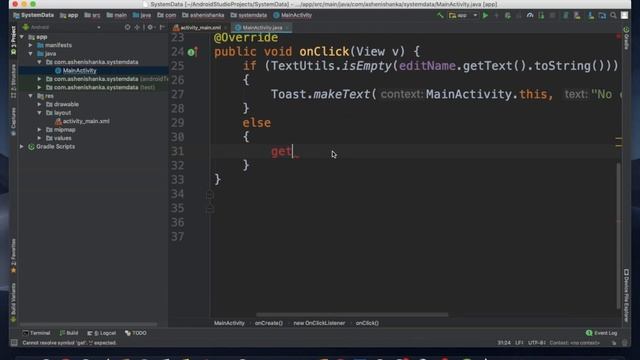Click the Profile app gauge icon
The height and width of the screenshot is (360, 640).
530,16
